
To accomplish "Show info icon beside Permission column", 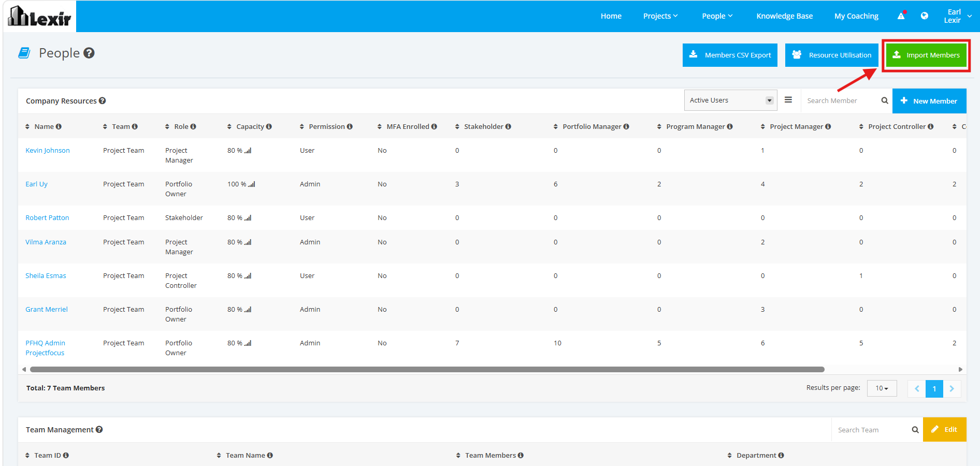I will [x=350, y=127].
